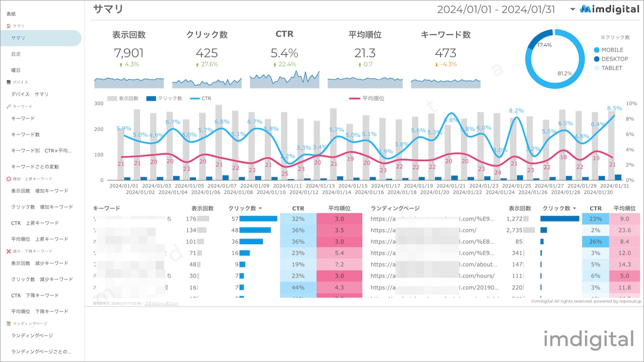Click the キーワード数 scorecard value 473
Viewport: 644px width, 362px height.
pyautogui.click(x=446, y=53)
